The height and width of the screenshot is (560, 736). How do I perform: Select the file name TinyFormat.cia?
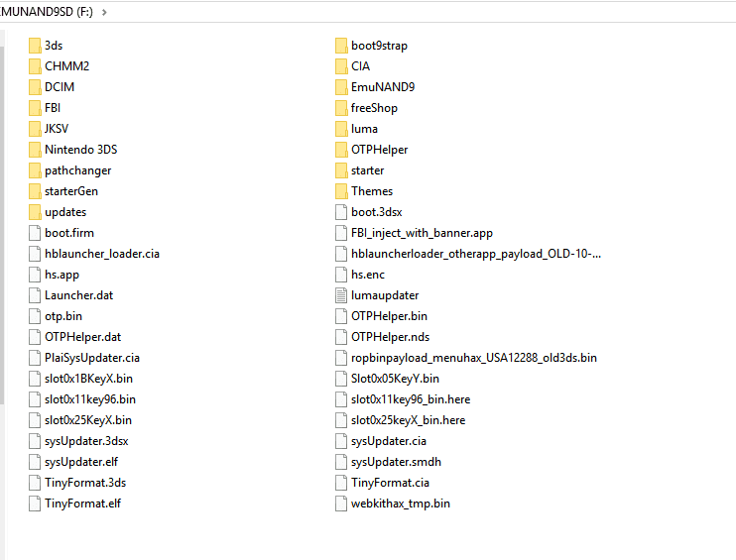tap(390, 483)
